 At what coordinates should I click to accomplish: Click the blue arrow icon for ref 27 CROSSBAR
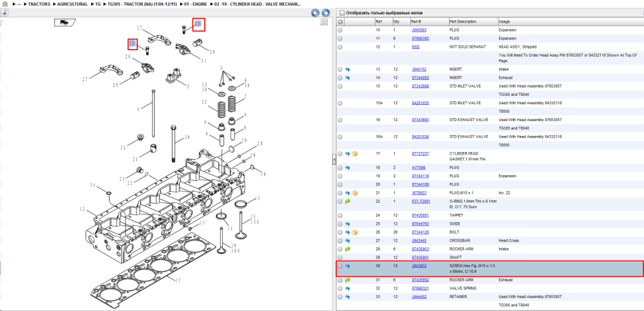pyautogui.click(x=348, y=241)
